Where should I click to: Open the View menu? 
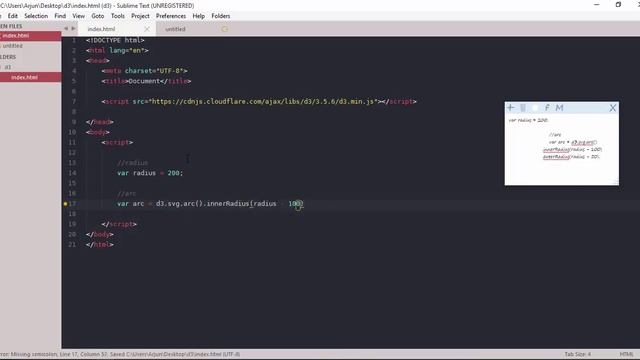[78, 16]
